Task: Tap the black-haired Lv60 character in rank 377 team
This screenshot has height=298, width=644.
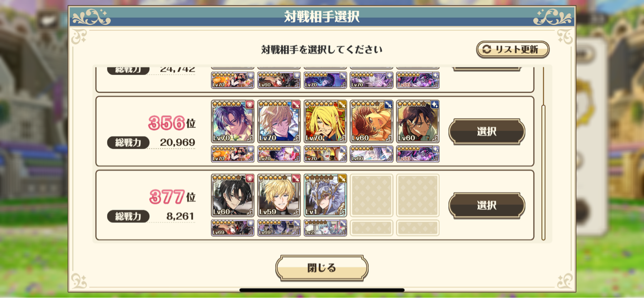Action: click(x=232, y=195)
